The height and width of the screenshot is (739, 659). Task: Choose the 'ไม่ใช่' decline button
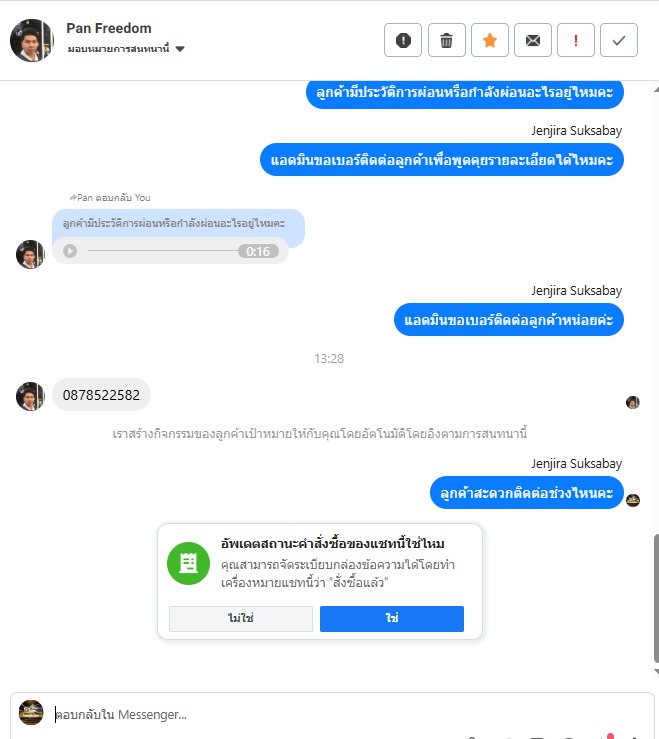point(241,618)
